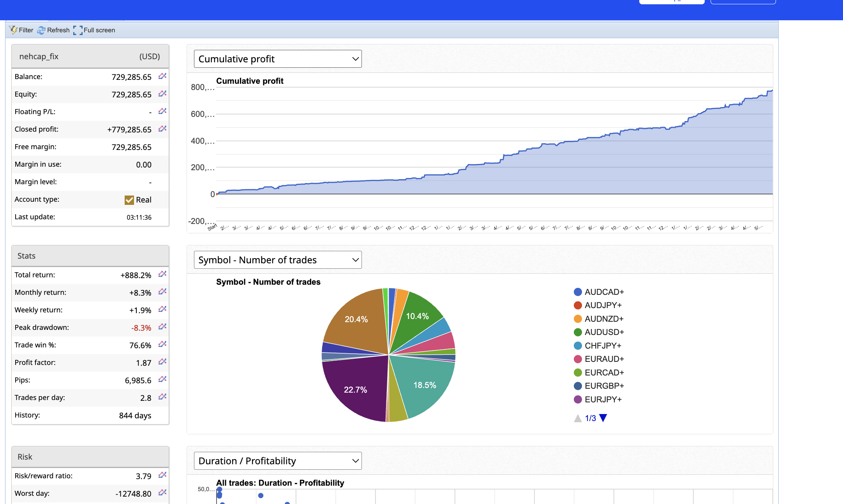Expand the Duration / Profitability dropdown
This screenshot has height=504, width=843.
[x=278, y=461]
